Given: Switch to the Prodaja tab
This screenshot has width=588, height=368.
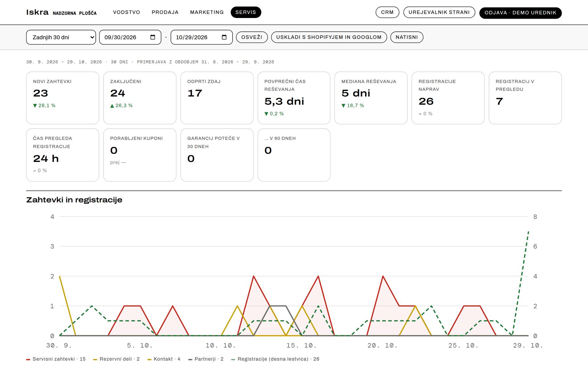Looking at the screenshot, I should click(x=165, y=12).
